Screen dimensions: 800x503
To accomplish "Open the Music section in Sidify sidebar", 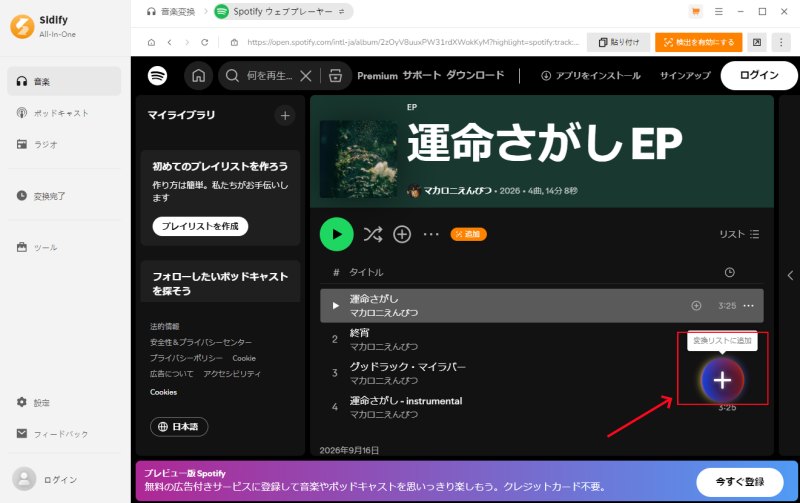I will [x=64, y=81].
